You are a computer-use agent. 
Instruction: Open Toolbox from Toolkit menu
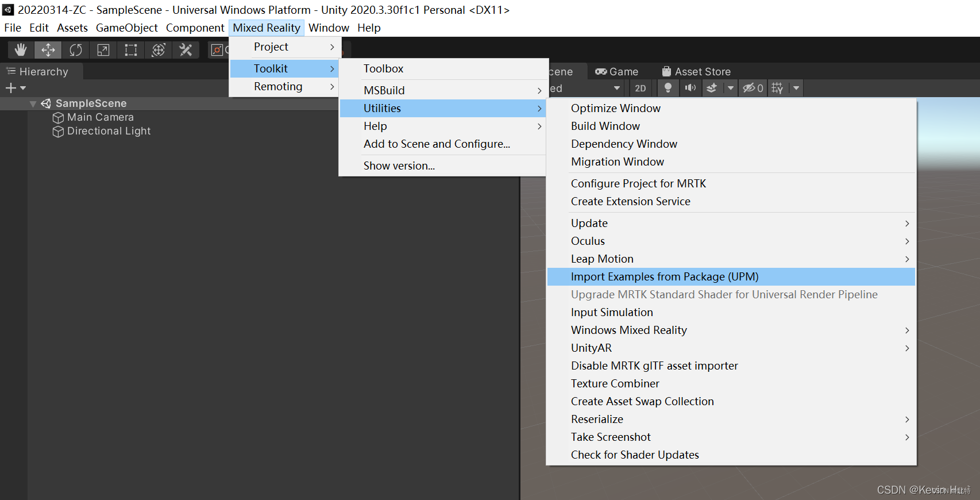pyautogui.click(x=442, y=68)
